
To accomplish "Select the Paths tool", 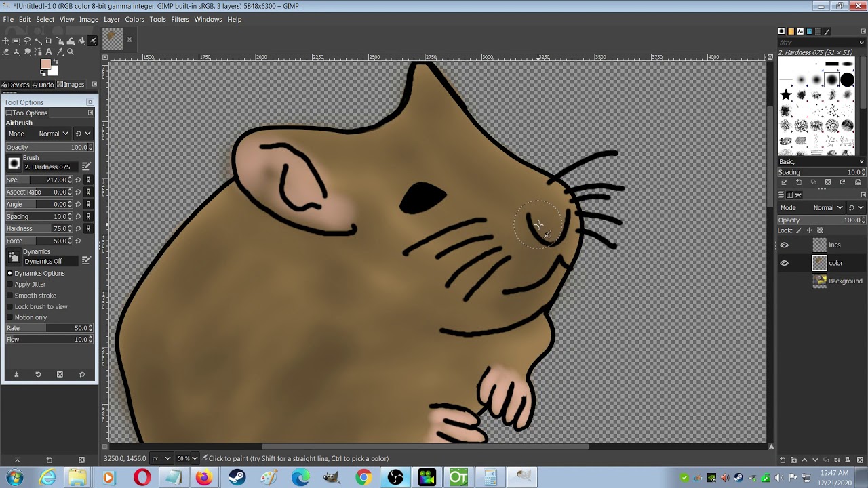I will (x=38, y=52).
